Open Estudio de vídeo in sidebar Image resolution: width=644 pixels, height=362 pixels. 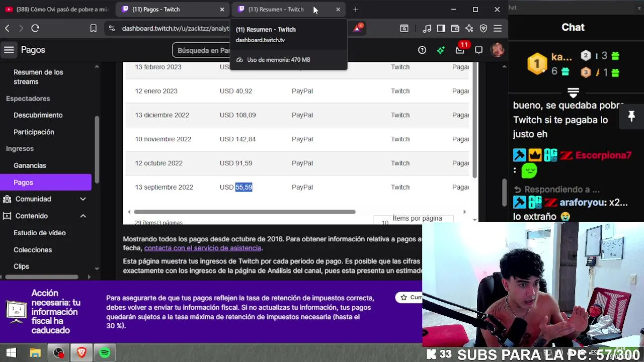(40, 233)
